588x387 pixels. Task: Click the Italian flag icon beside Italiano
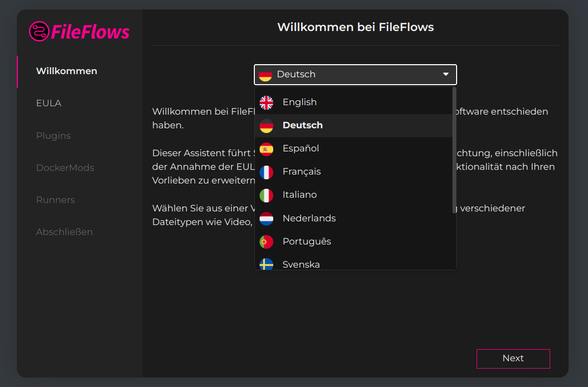(x=266, y=195)
